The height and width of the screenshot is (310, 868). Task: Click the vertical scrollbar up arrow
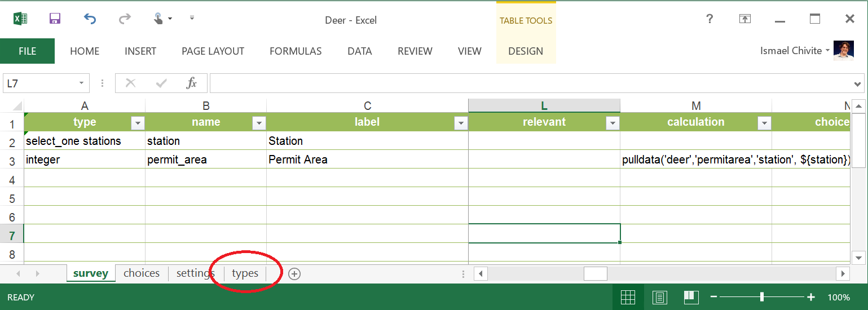(858, 106)
